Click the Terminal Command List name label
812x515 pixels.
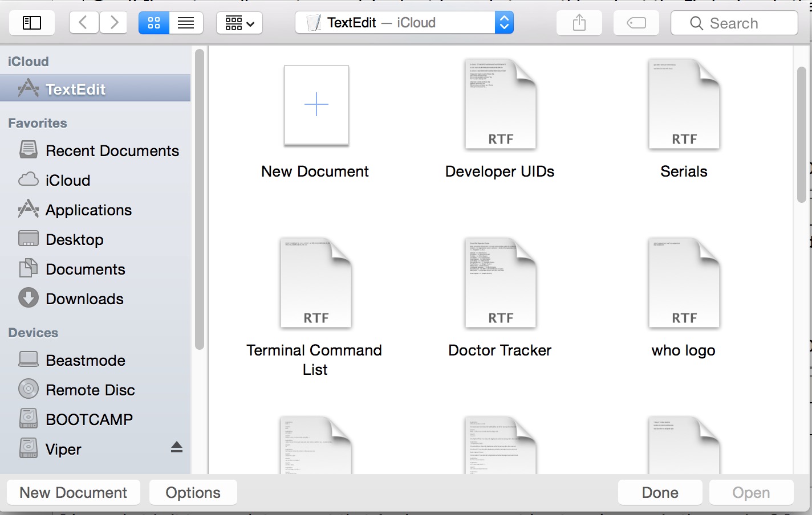click(314, 360)
